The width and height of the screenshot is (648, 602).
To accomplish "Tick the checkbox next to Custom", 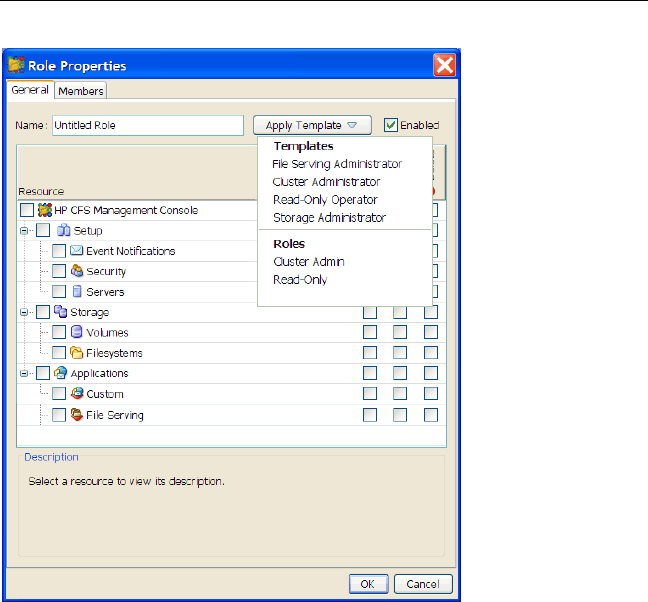I will pos(59,394).
